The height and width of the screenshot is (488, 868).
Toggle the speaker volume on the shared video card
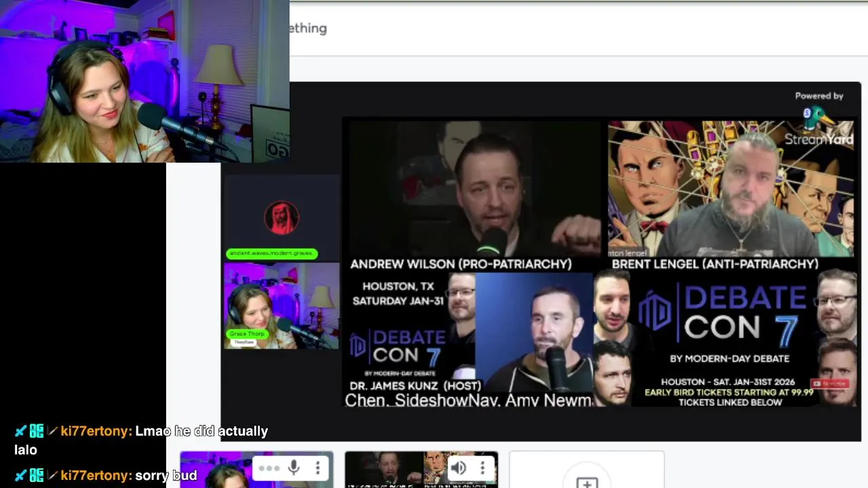click(x=459, y=468)
